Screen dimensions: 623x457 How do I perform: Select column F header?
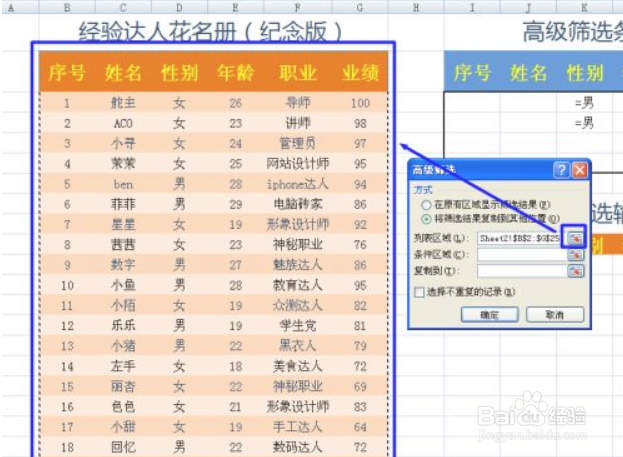298,7
